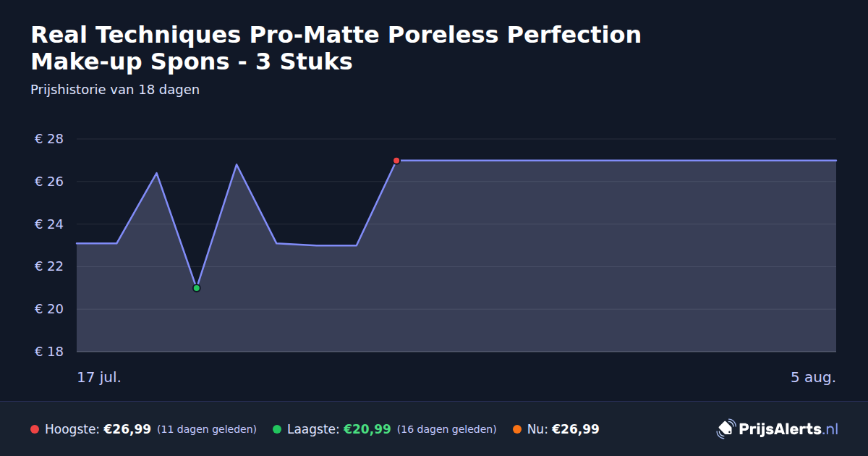Click the flat price line plateau at €27
Viewport: 868px width, 456px height.
[x=616, y=161]
